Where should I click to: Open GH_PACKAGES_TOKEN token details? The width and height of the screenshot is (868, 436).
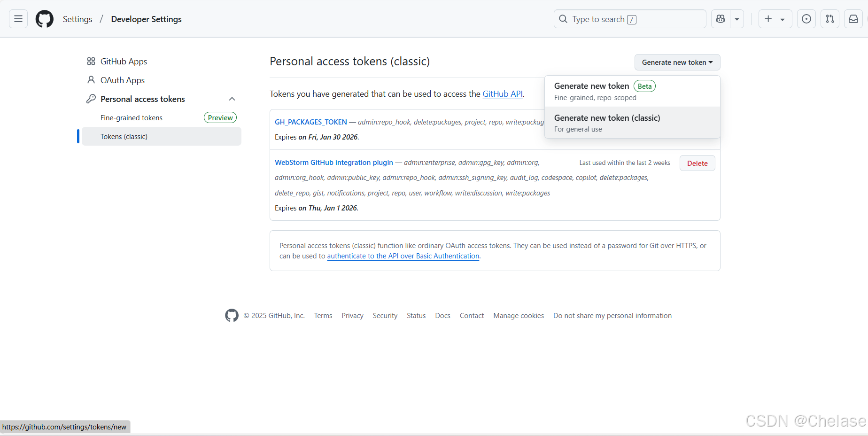coord(311,122)
